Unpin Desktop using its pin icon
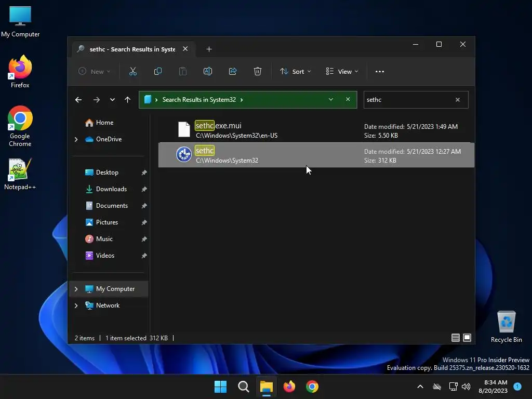The image size is (532, 399). click(144, 172)
